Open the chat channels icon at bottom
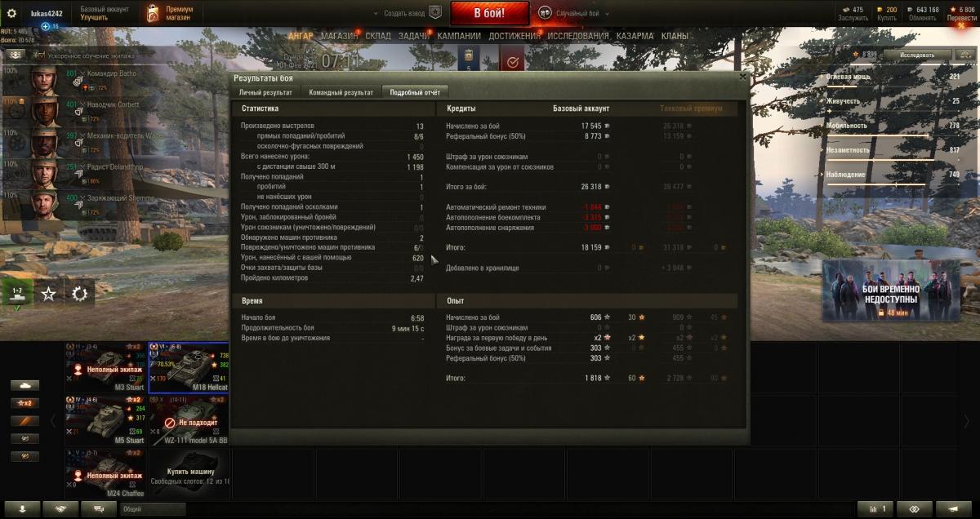This screenshot has height=519, width=980. click(98, 508)
